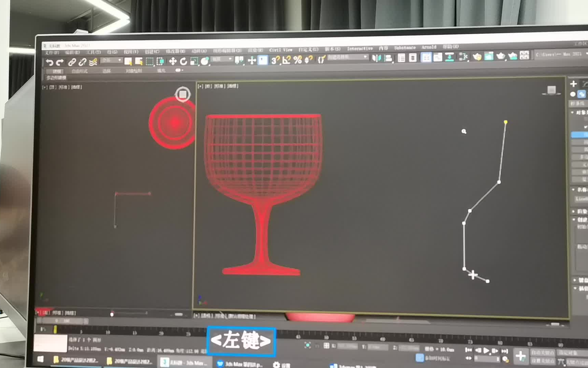Toggle Angle Snap
The height and width of the screenshot is (368, 588).
pyautogui.click(x=287, y=60)
